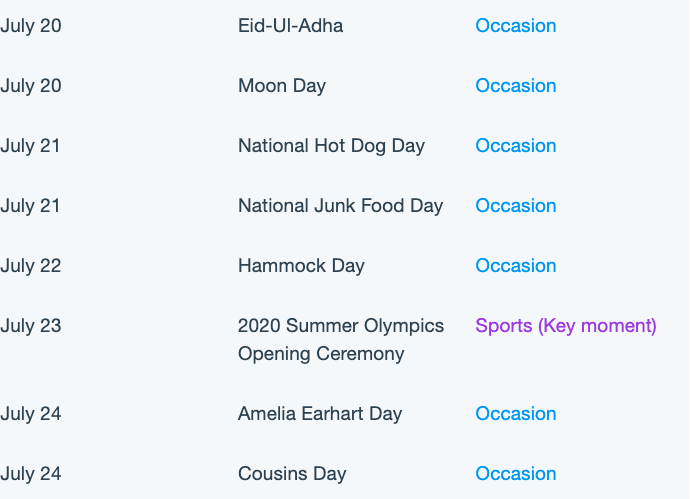
Task: Click National Junk Food Day event text
Action: coord(341,206)
